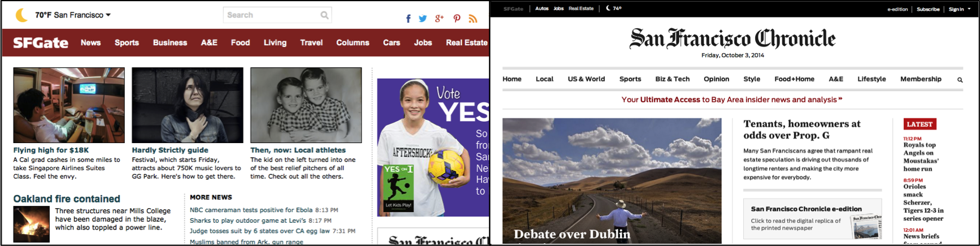Go to Chronicle Membership section
Image resolution: width=980 pixels, height=246 pixels.
[921, 79]
